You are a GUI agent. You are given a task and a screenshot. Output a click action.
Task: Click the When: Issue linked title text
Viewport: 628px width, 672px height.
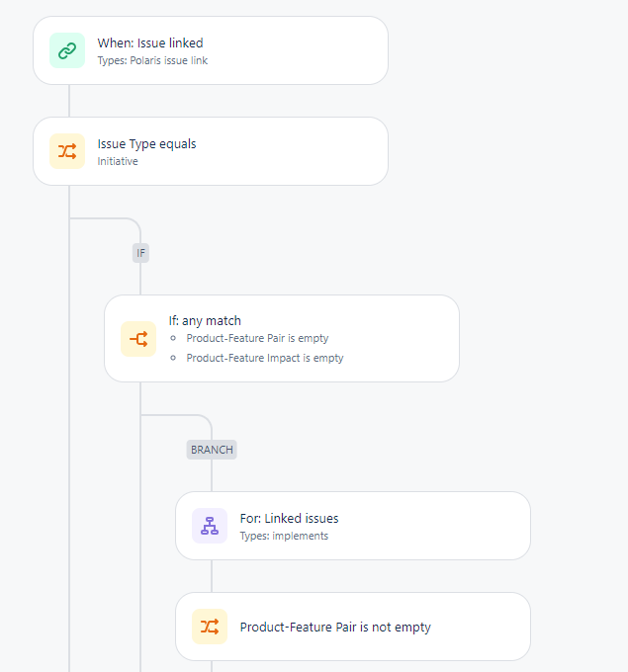click(150, 42)
